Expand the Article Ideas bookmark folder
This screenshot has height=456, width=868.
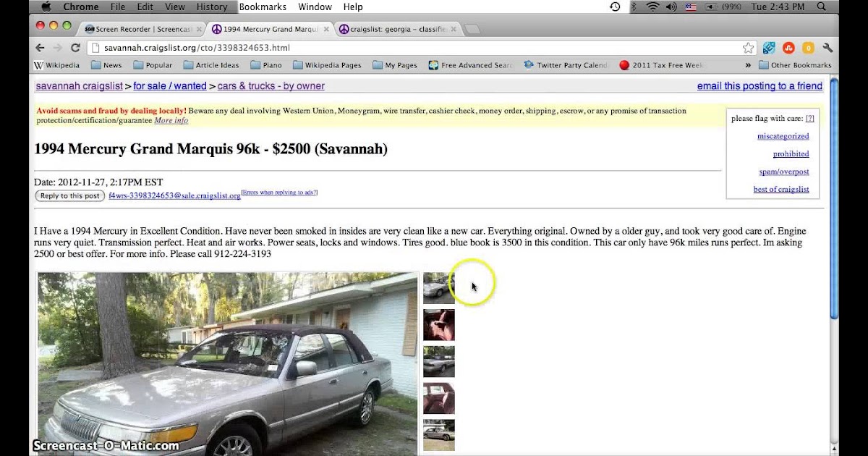(211, 65)
